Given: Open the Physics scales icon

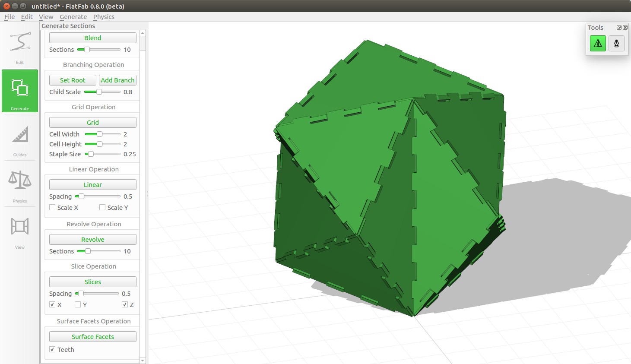Looking at the screenshot, I should tap(20, 184).
